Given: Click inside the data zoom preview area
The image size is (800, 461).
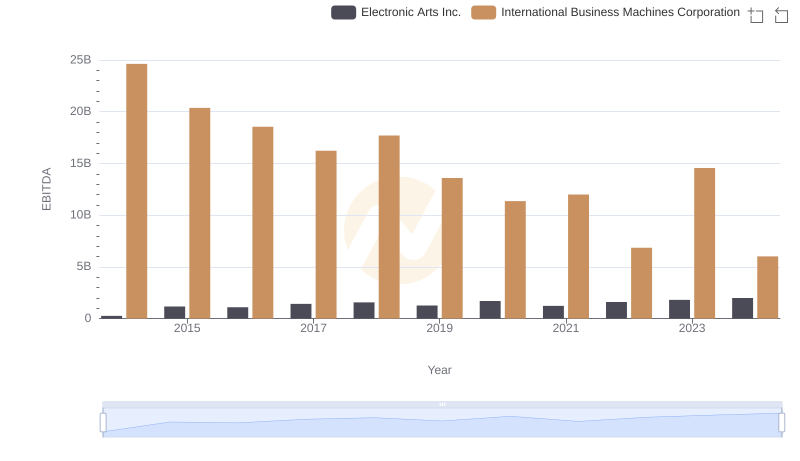Looking at the screenshot, I should coord(442,423).
